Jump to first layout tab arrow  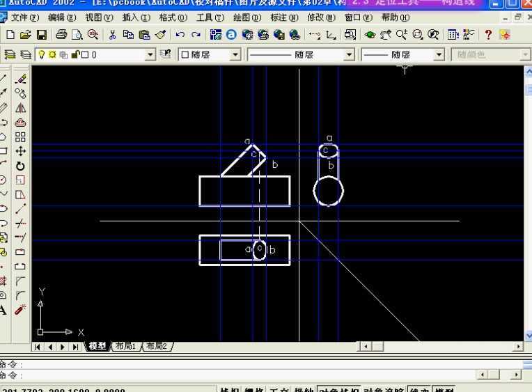pos(38,347)
